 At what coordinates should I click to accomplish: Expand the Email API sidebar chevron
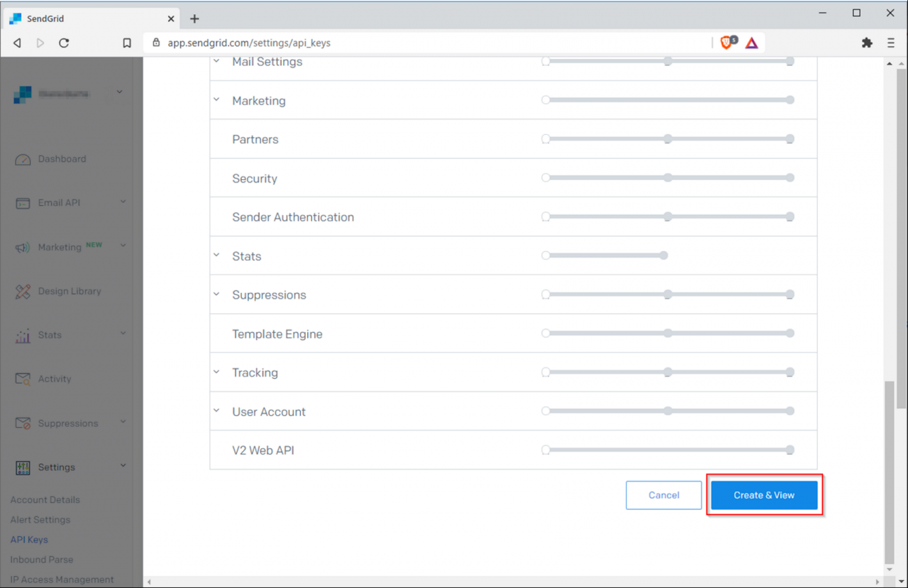123,202
